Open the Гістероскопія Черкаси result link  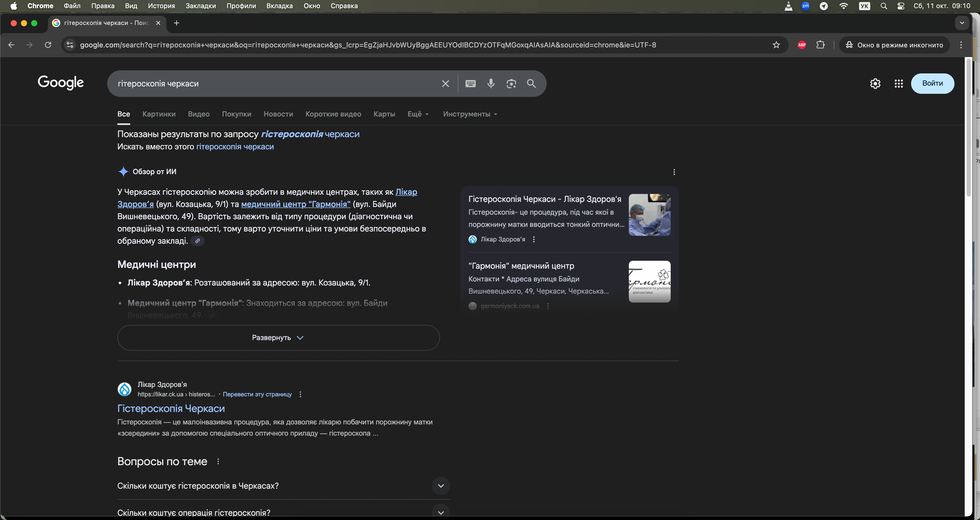[171, 408]
